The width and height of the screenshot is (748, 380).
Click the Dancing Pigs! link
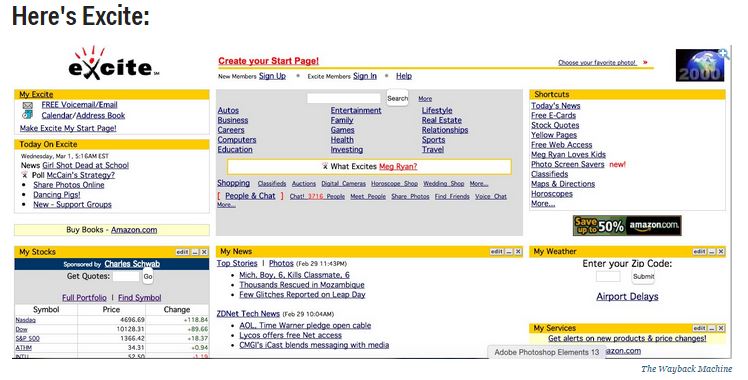tap(57, 195)
